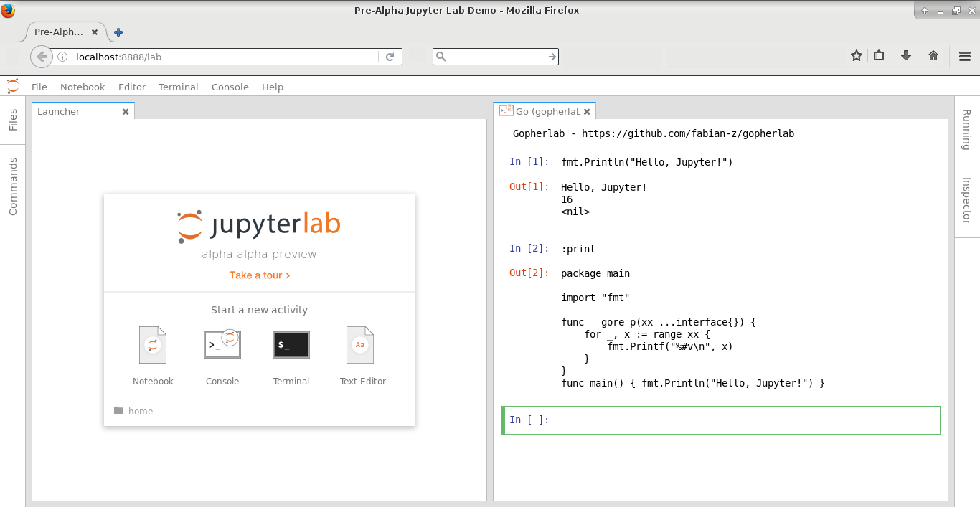Bookmark this page with the star icon
Viewport: 980px width, 507px height.
coord(857,55)
